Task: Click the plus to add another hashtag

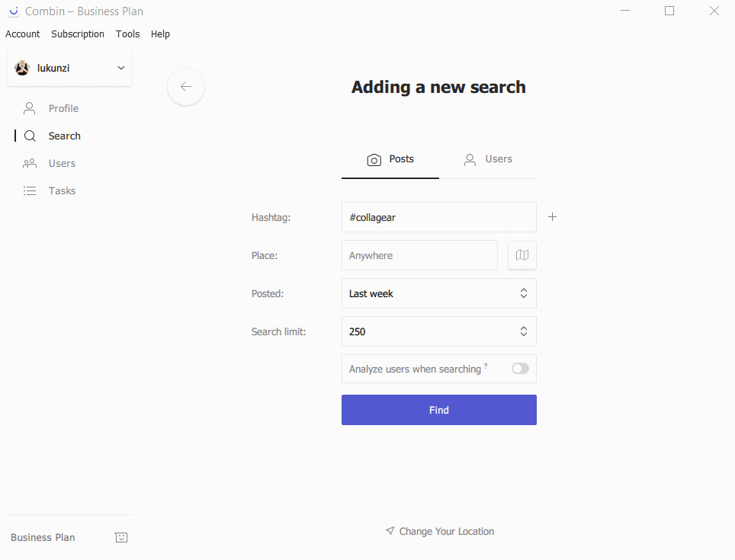Action: [552, 216]
